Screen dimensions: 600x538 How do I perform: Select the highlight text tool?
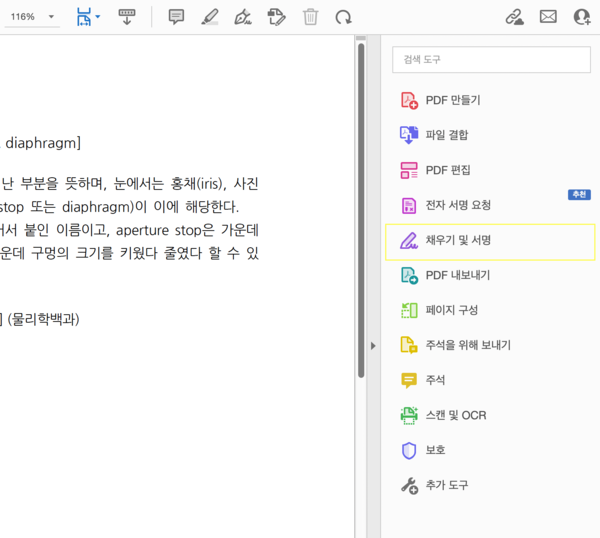pyautogui.click(x=210, y=17)
